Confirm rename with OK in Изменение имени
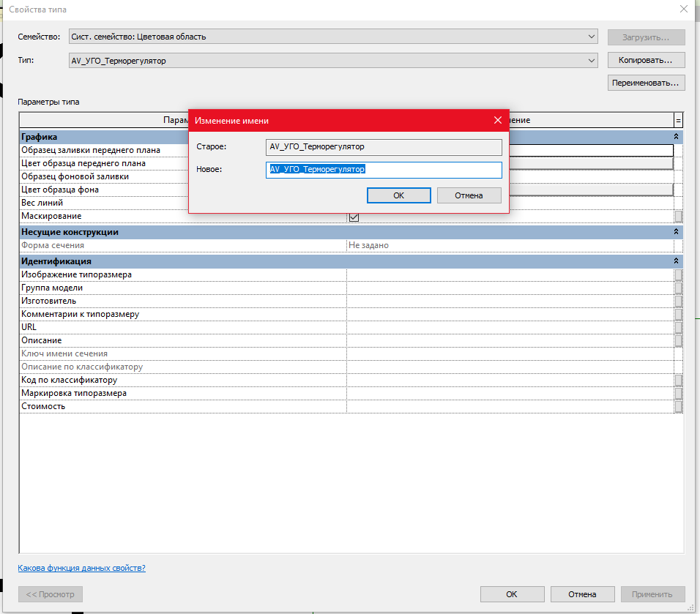The image size is (700, 614). coord(398,195)
